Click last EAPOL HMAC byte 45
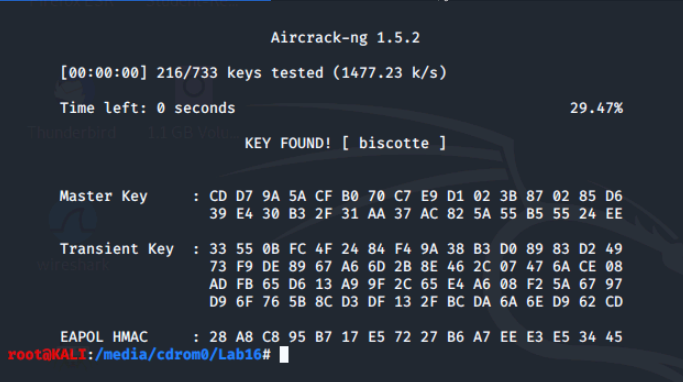Screen dimensions: 683x382 (614, 337)
